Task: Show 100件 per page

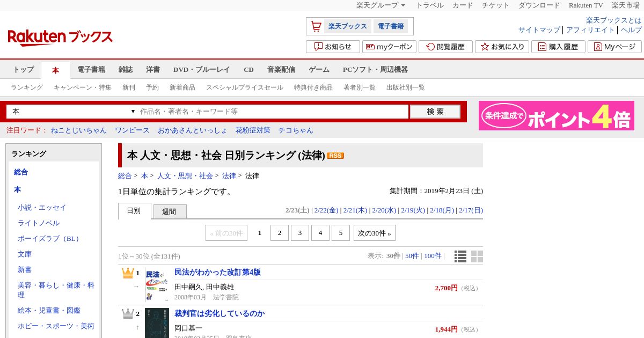Action: pos(433,256)
